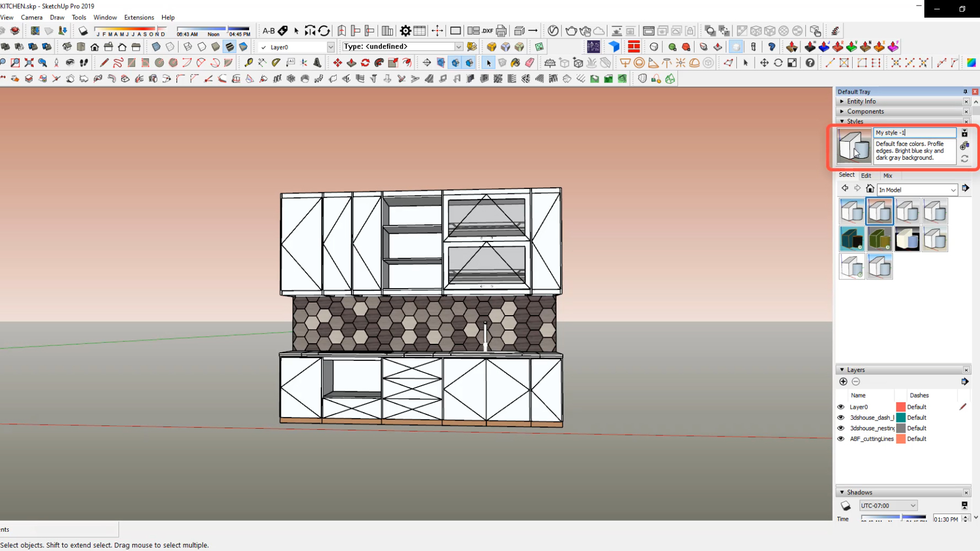
Task: Click the rainbow color gradient icon
Action: (x=972, y=63)
